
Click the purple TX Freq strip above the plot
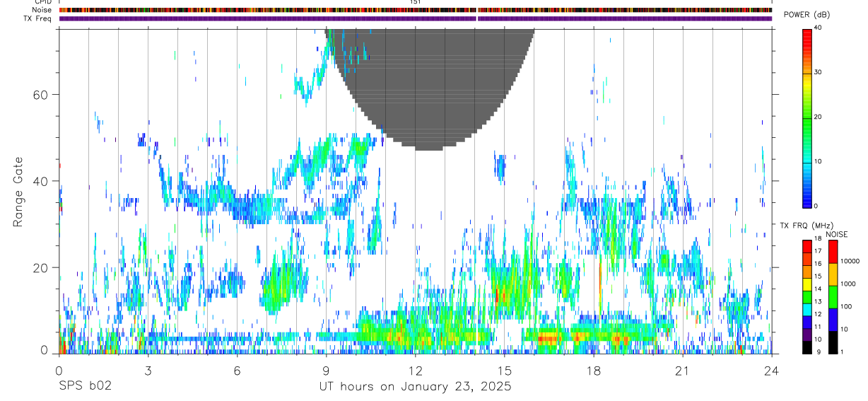click(415, 18)
